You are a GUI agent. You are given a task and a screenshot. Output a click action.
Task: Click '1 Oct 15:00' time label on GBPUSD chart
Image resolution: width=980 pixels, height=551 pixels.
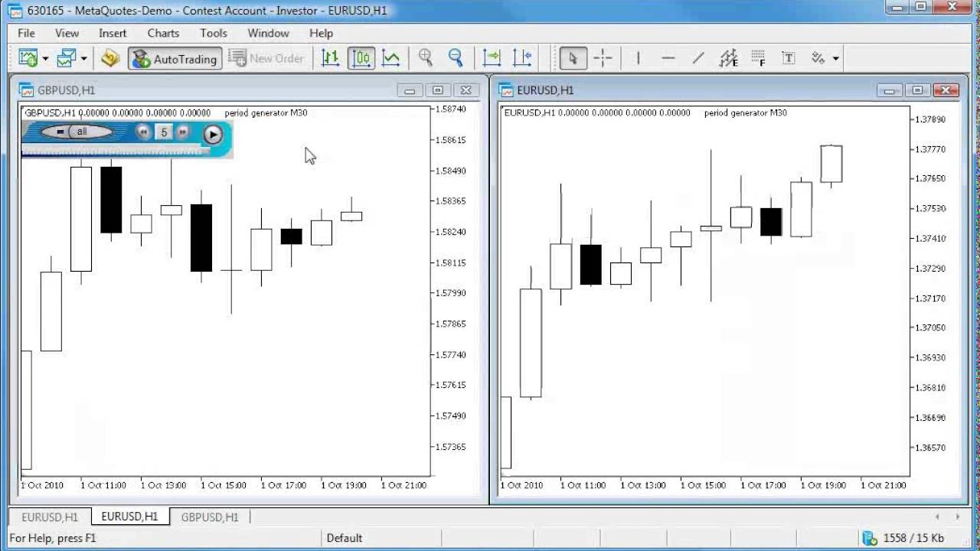click(225, 485)
